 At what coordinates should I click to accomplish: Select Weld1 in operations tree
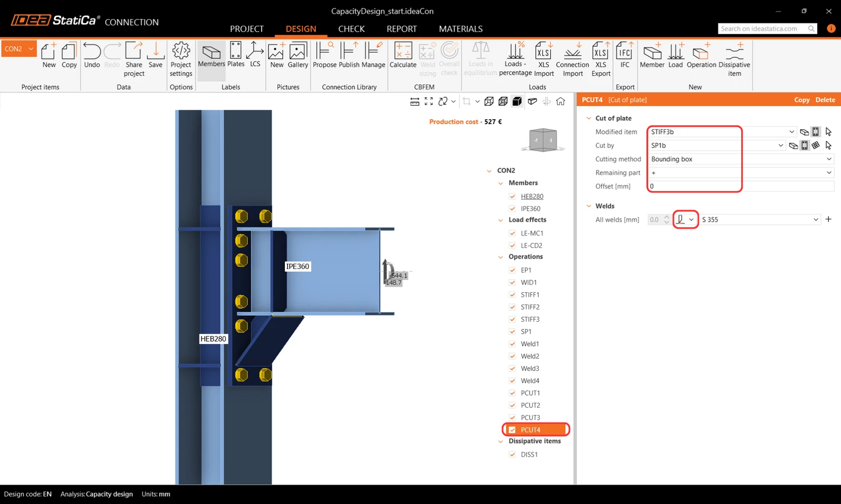tap(530, 344)
